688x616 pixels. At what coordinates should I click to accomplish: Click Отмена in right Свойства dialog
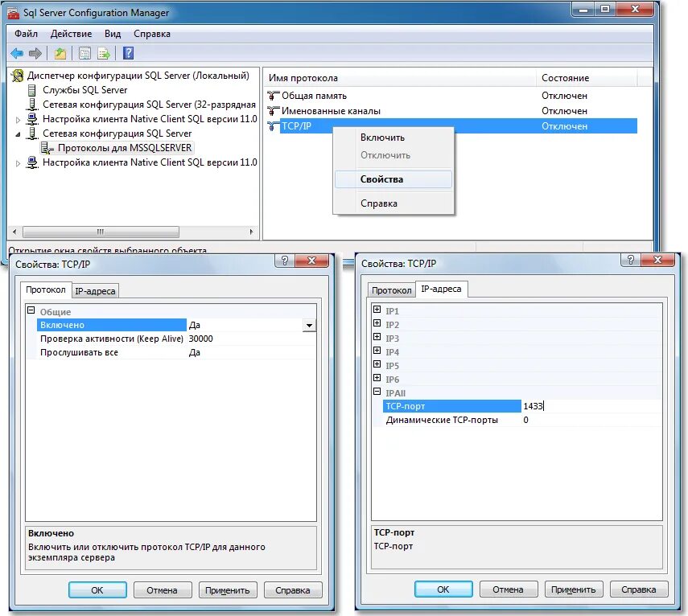(x=508, y=589)
